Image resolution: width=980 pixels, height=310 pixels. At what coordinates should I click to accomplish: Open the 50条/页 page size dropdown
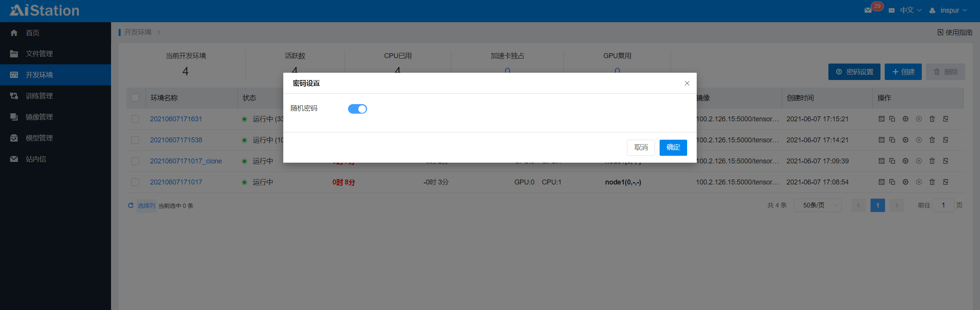tap(817, 206)
